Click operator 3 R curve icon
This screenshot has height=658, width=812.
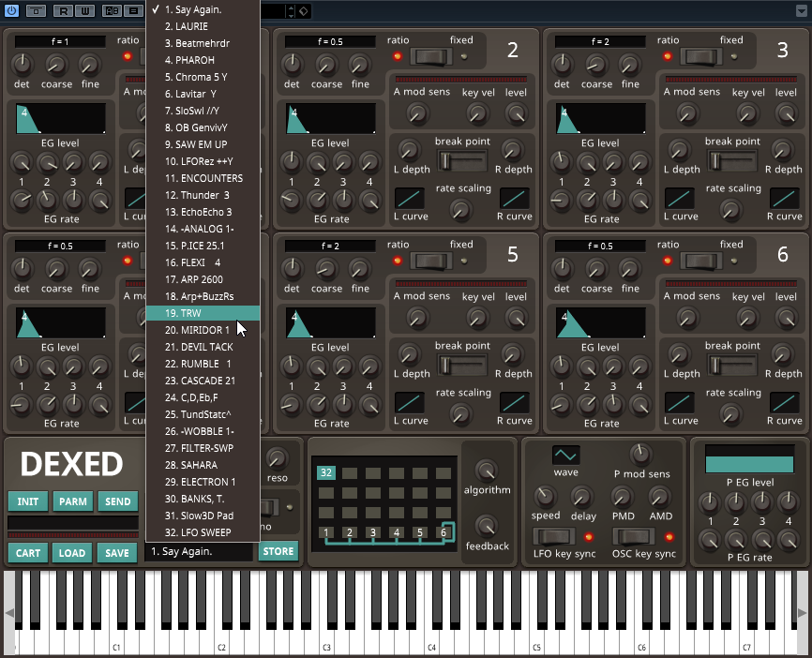click(784, 199)
